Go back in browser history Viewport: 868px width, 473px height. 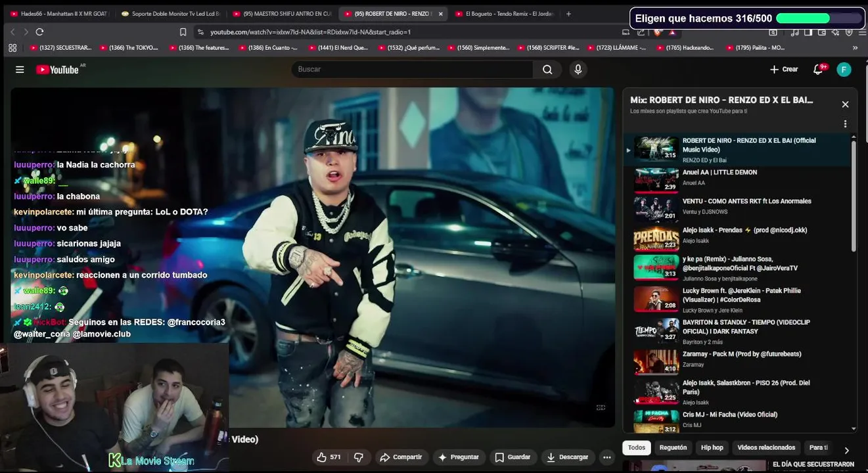(12, 32)
